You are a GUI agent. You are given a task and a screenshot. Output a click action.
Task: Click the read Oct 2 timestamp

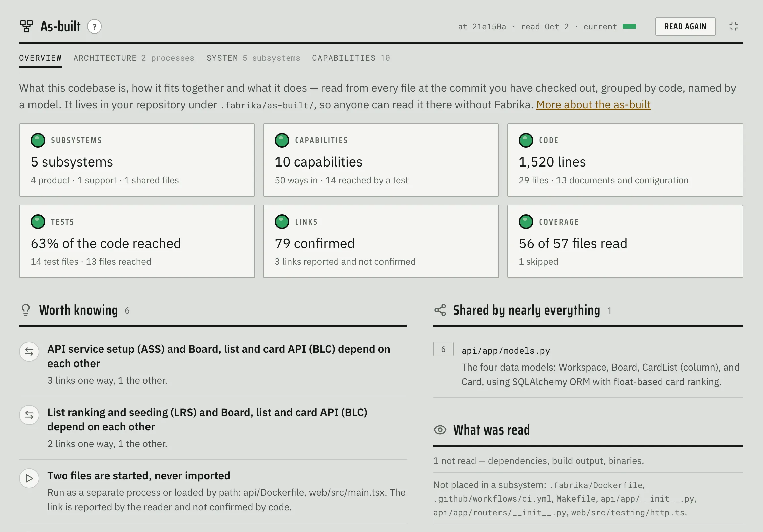(x=545, y=27)
